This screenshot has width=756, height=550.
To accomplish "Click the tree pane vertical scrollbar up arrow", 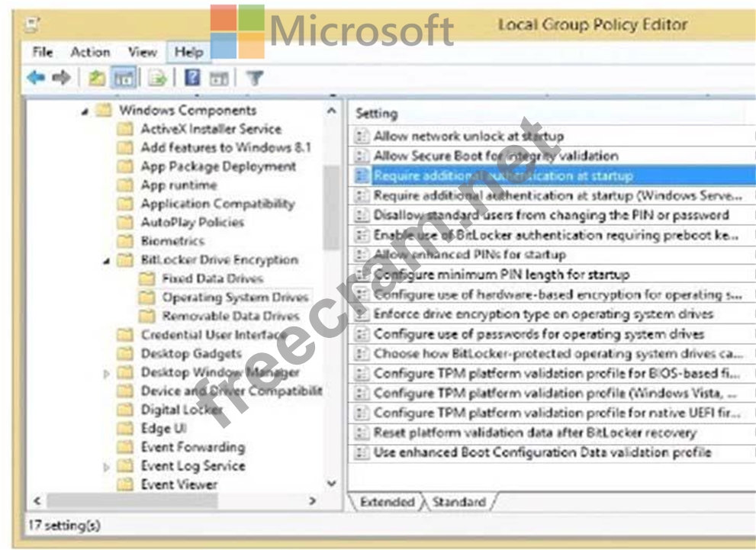I will pyautogui.click(x=332, y=111).
